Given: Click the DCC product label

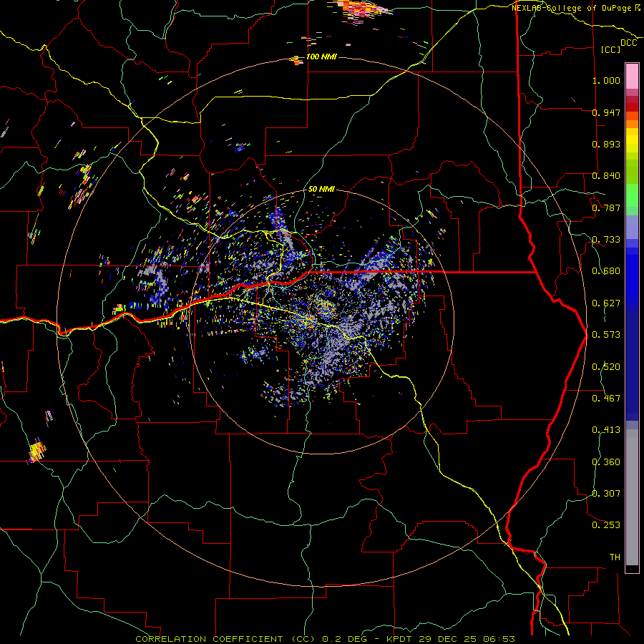Looking at the screenshot, I should (x=628, y=43).
